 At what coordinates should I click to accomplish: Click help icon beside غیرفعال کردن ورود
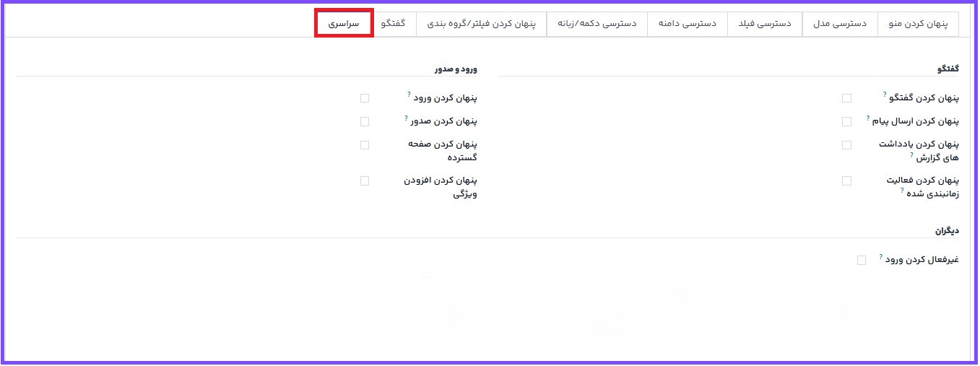tap(881, 256)
